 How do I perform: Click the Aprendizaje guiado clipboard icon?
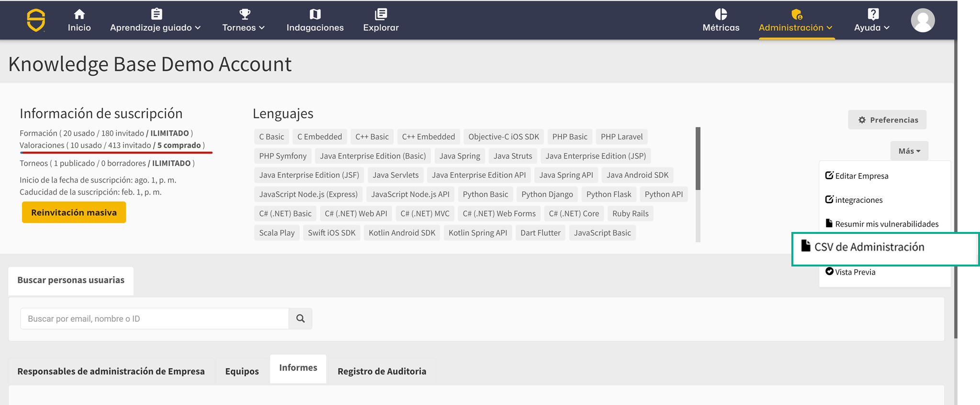(x=157, y=14)
